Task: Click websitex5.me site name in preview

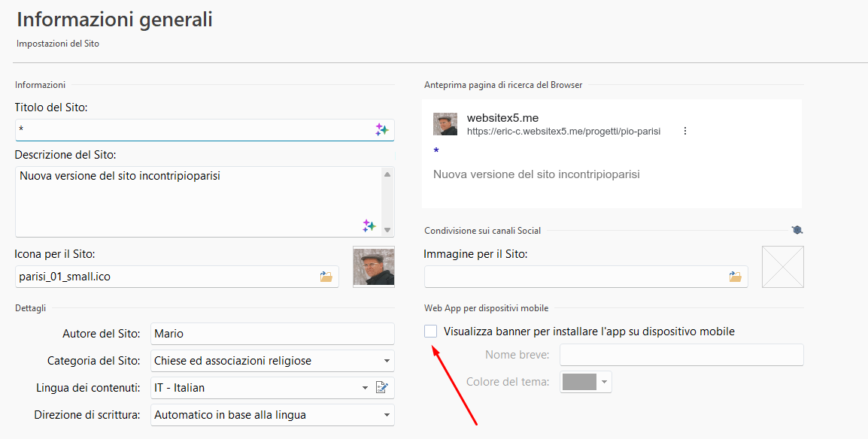Action: click(x=502, y=118)
